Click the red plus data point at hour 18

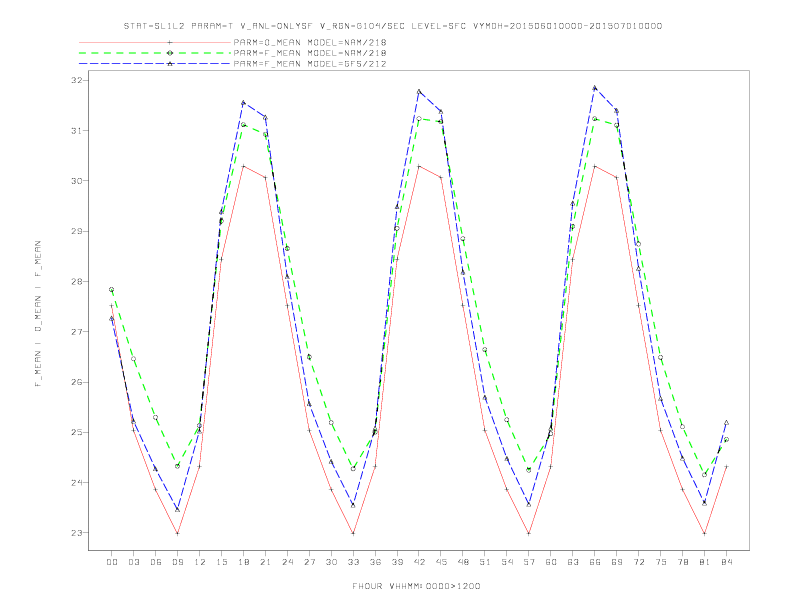[243, 166]
